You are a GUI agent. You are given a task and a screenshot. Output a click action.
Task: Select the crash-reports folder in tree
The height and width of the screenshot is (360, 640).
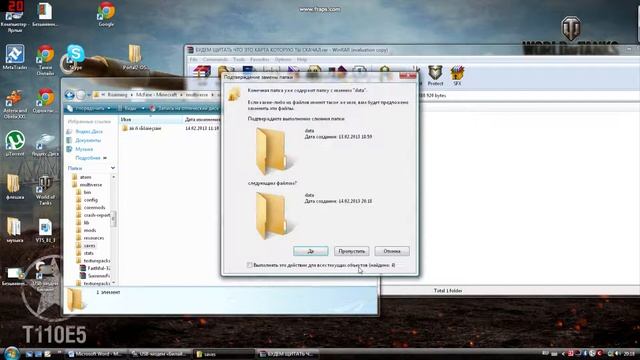(x=97, y=215)
